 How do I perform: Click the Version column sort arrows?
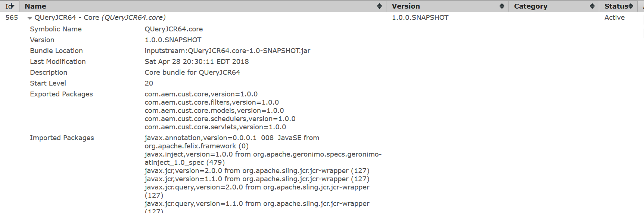tap(502, 6)
